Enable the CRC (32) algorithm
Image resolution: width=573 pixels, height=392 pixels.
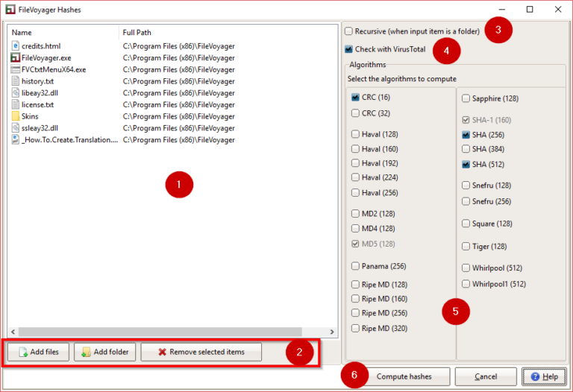pos(355,113)
